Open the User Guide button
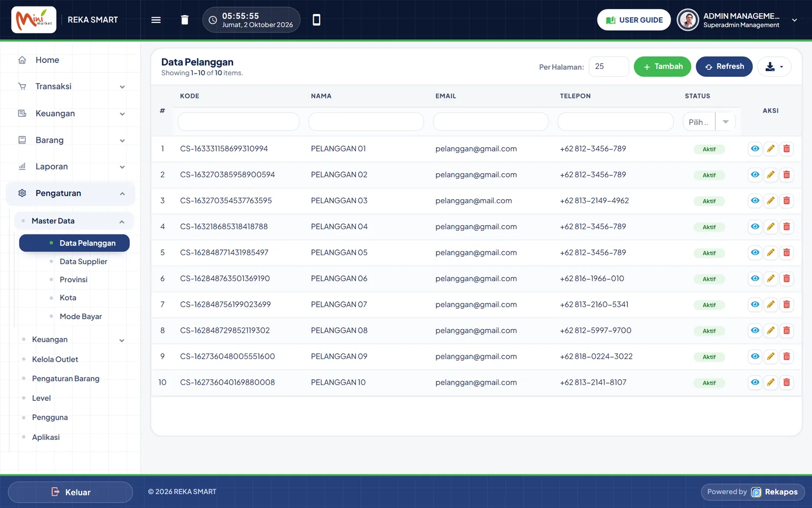The width and height of the screenshot is (812, 508). 634,20
